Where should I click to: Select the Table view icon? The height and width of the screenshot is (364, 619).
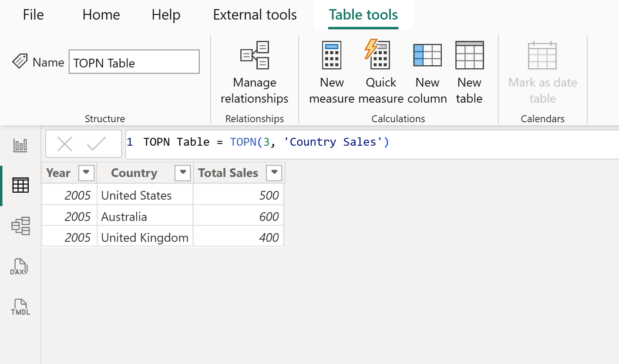click(x=19, y=185)
